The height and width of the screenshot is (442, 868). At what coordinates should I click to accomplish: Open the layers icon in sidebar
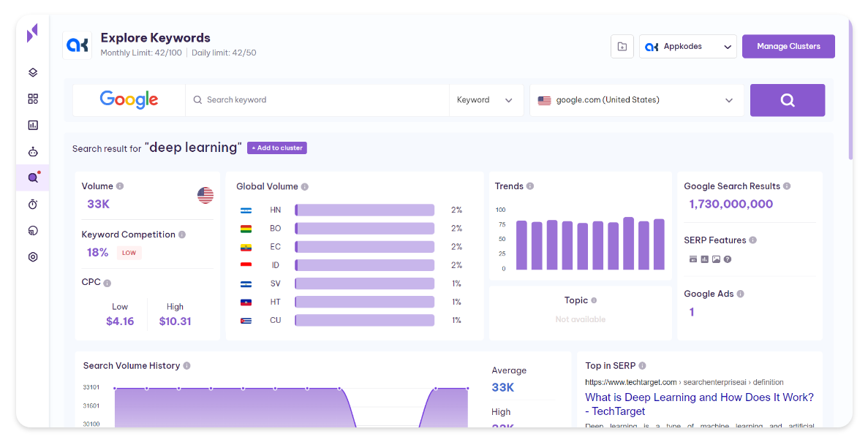pyautogui.click(x=33, y=72)
